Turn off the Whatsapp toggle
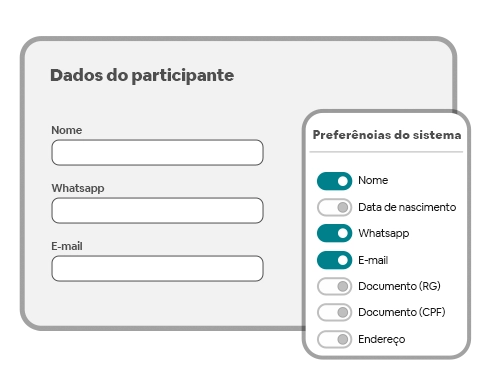 coord(334,233)
